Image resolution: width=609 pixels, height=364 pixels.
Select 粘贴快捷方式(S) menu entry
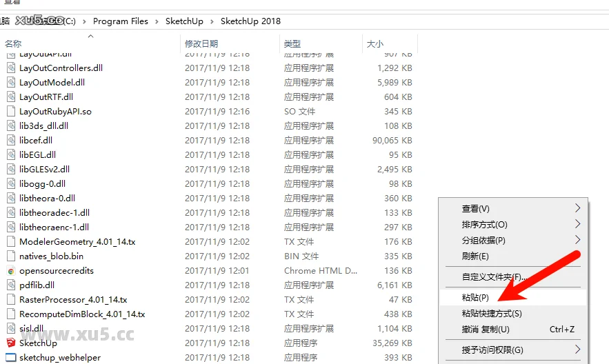491,313
